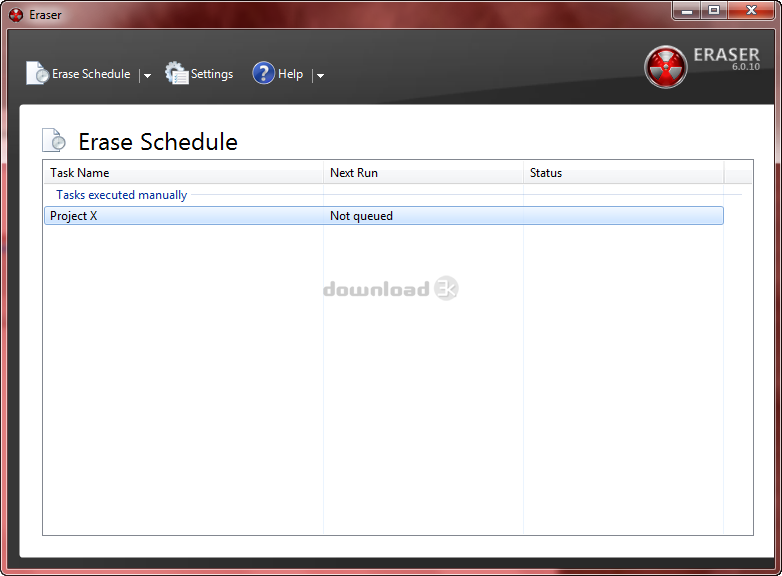Click the Eraser radiation logo
Screen dimensions: 782x576
click(x=665, y=67)
